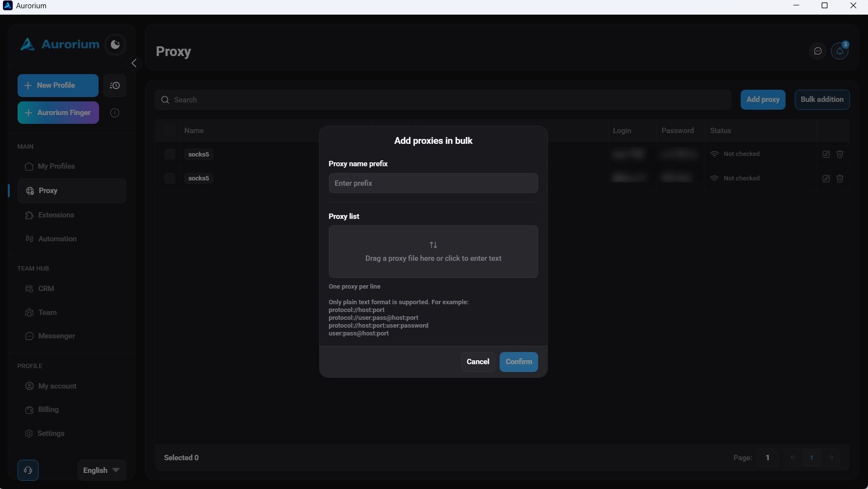Click the Aurorium logo in the sidebar

click(60, 44)
